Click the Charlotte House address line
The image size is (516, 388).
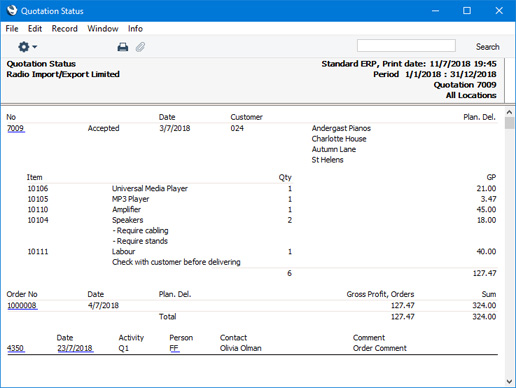point(339,139)
